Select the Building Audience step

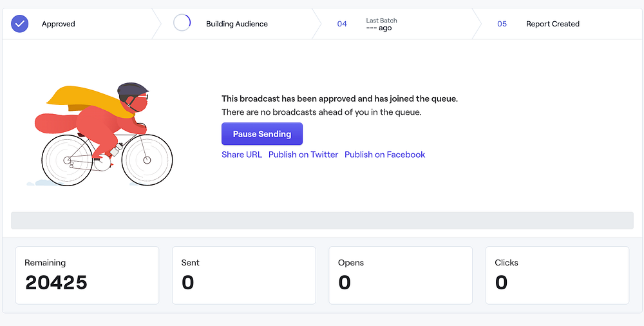click(236, 24)
